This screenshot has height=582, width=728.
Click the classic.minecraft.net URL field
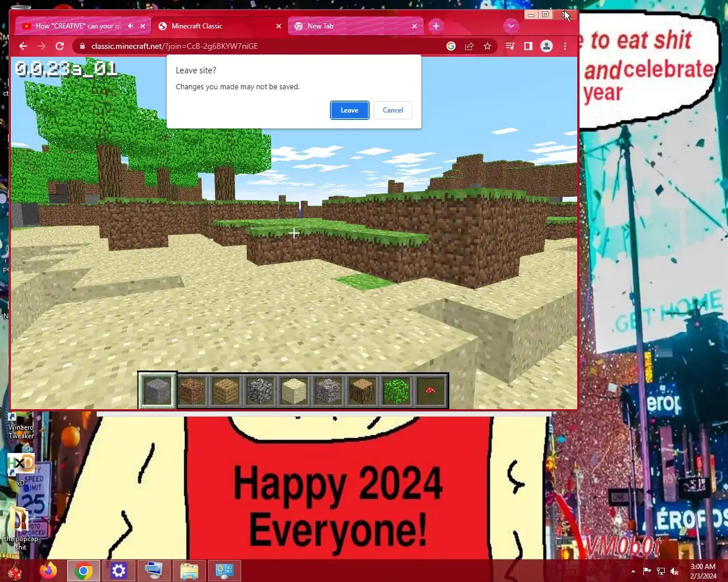pyautogui.click(x=175, y=46)
